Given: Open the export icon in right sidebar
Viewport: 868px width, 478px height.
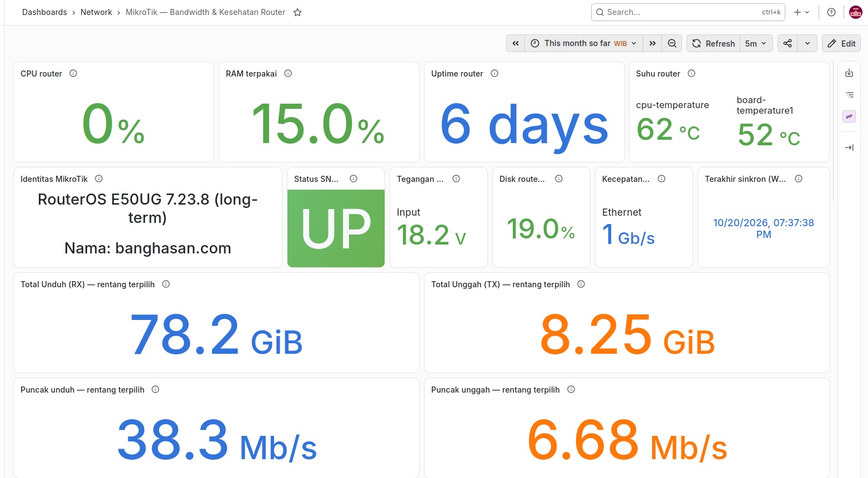Looking at the screenshot, I should [849, 73].
